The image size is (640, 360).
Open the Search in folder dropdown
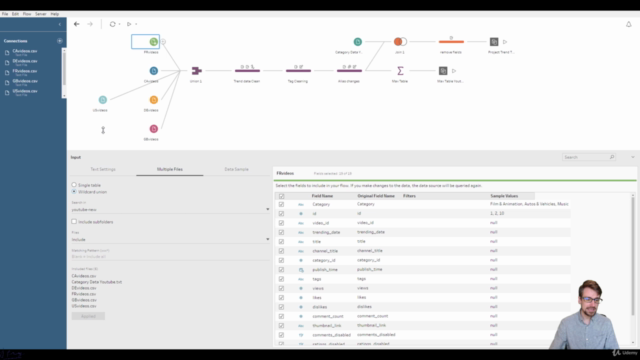point(170,209)
